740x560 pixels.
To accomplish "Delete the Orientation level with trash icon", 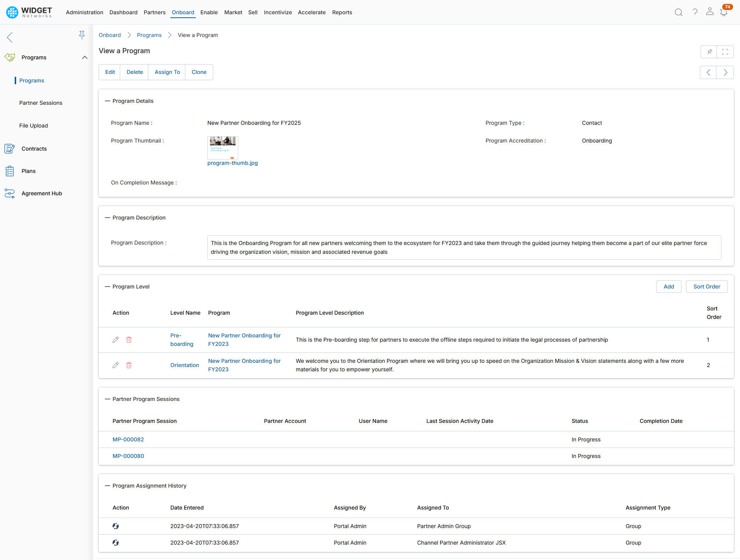I will tap(129, 365).
